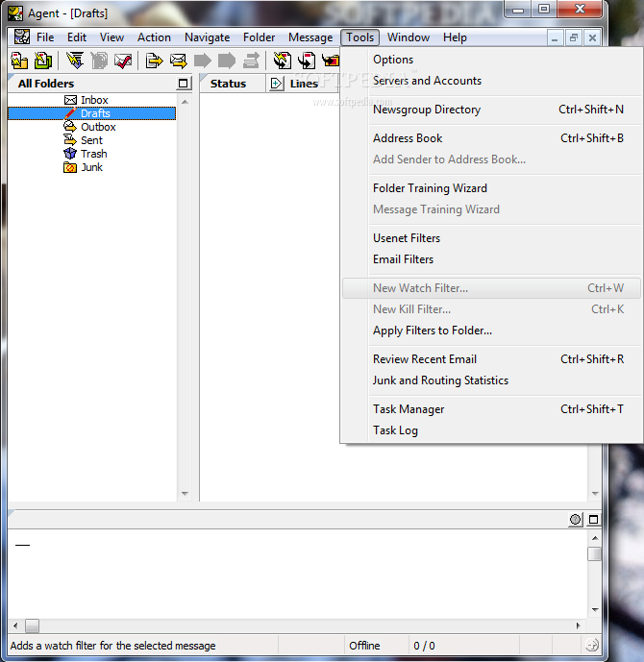The height and width of the screenshot is (662, 644).
Task: Open the Task Log
Action: [491, 429]
